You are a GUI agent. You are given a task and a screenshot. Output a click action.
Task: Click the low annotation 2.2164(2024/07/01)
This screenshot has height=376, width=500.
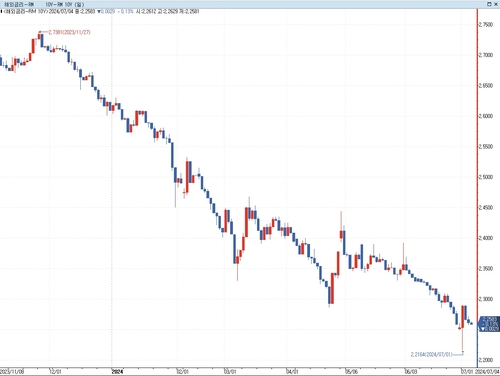pos(431,354)
